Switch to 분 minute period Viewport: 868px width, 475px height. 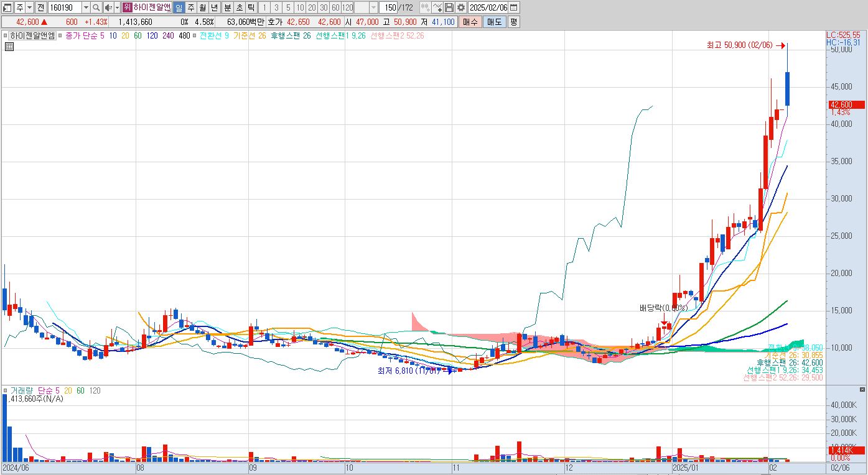pyautogui.click(x=227, y=7)
